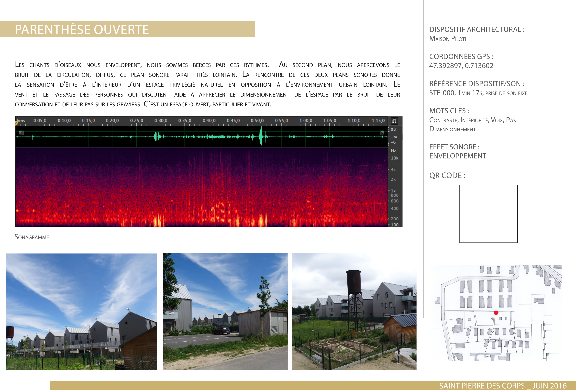This screenshot has height=392, width=576.
Task: Click the RÉFÉRENCE DISPOSITIF/SON heading
Action: point(477,84)
